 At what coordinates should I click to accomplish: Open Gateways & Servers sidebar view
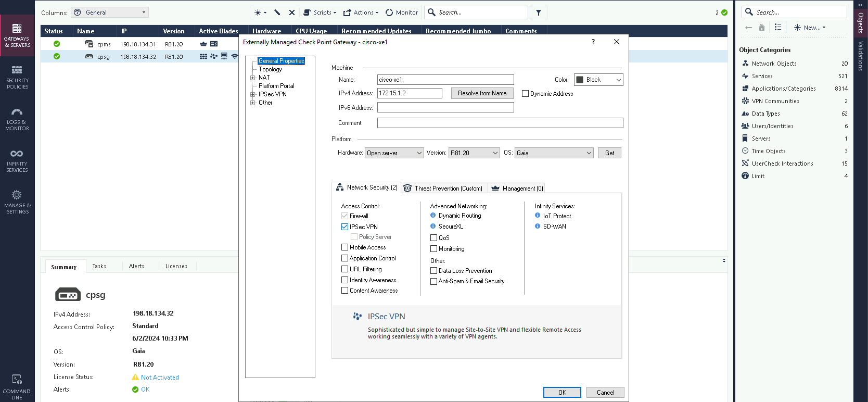(17, 35)
